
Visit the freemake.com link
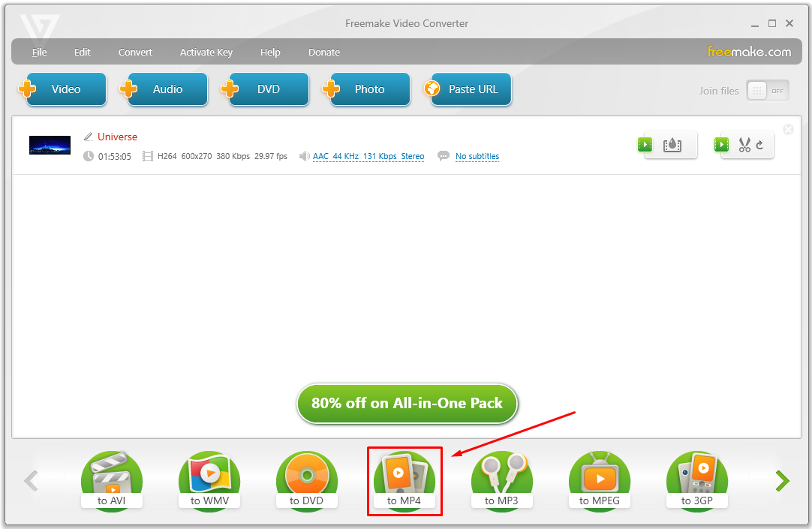coord(750,52)
